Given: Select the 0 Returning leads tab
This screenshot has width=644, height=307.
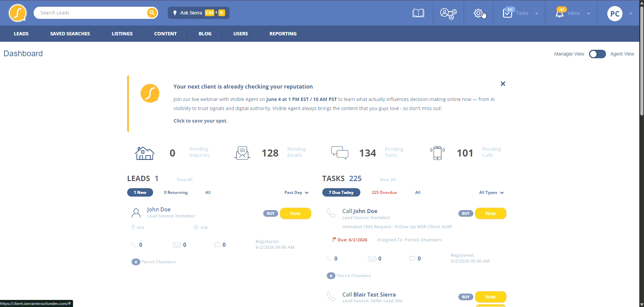Looking at the screenshot, I should pyautogui.click(x=176, y=193).
